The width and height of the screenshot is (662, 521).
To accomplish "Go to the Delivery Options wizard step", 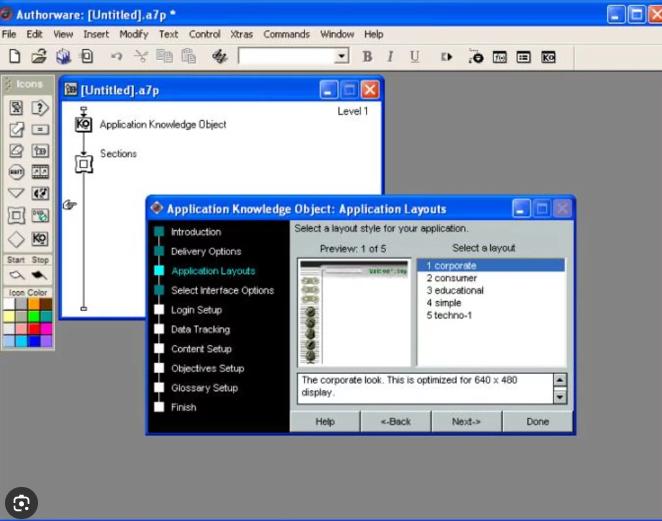I will 206,251.
